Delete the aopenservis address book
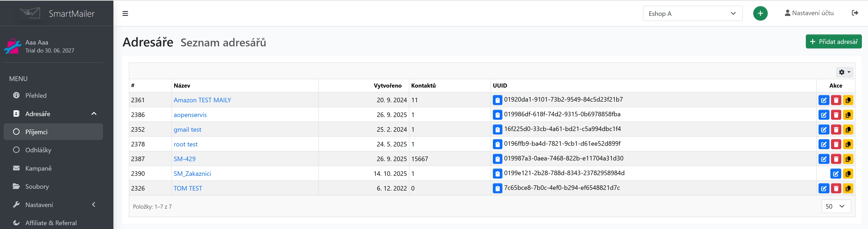 [836, 115]
